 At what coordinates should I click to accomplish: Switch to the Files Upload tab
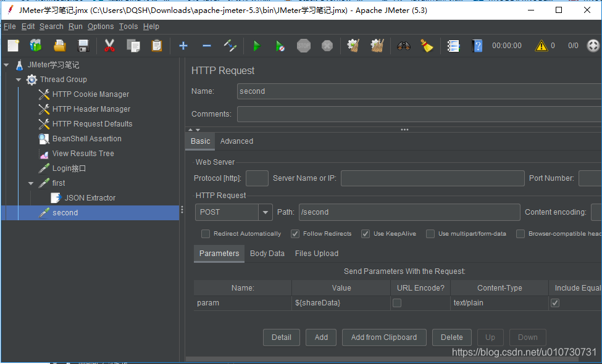tap(317, 254)
